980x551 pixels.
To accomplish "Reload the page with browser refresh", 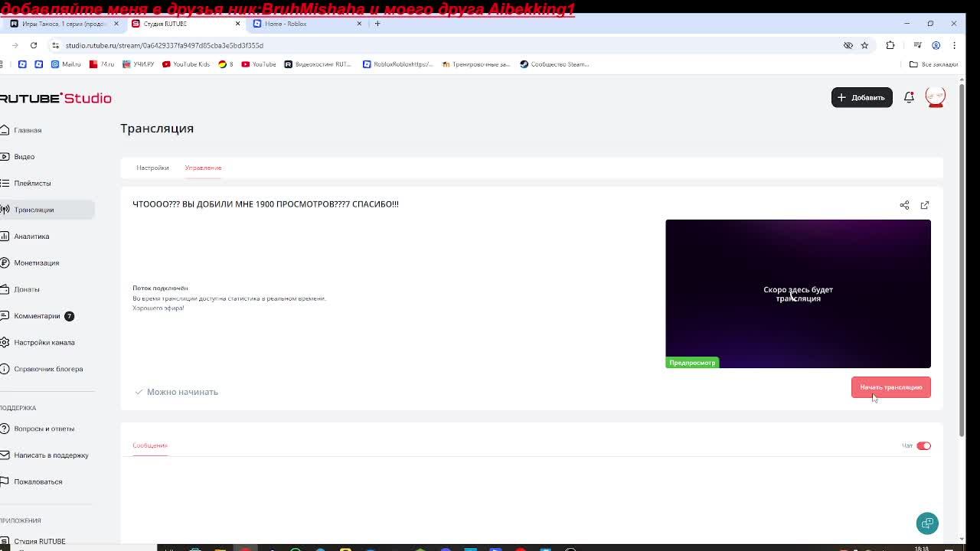I will tap(34, 45).
